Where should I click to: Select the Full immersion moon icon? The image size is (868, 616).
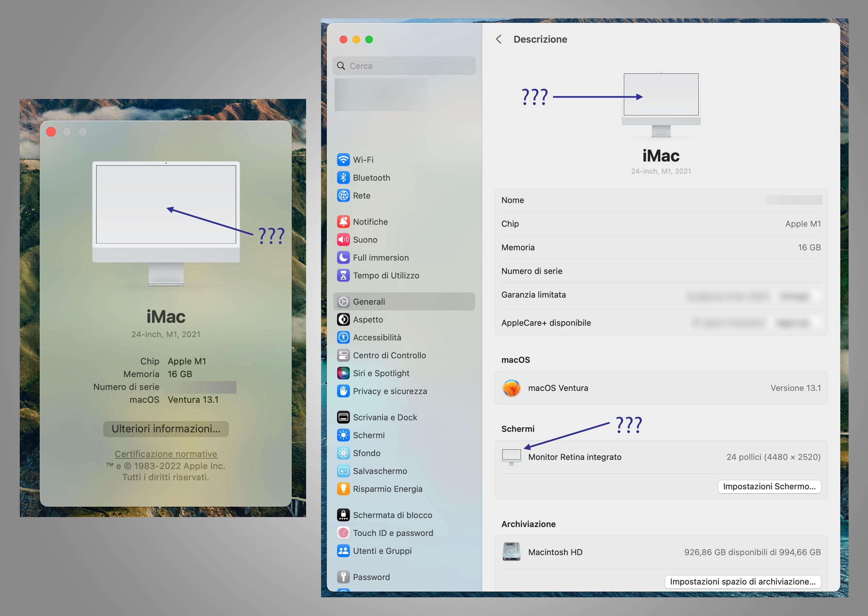(343, 258)
